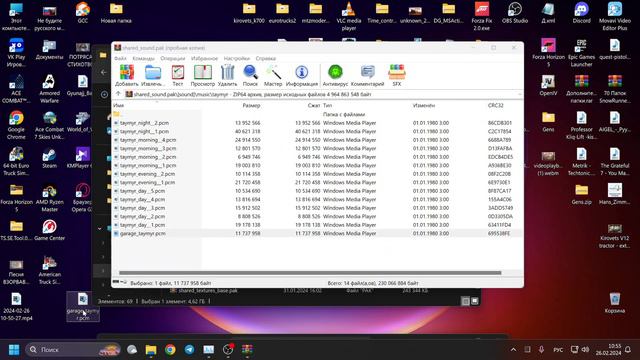
Task: Select file taymyr_day__4.pcm
Action: click(x=317, y=200)
